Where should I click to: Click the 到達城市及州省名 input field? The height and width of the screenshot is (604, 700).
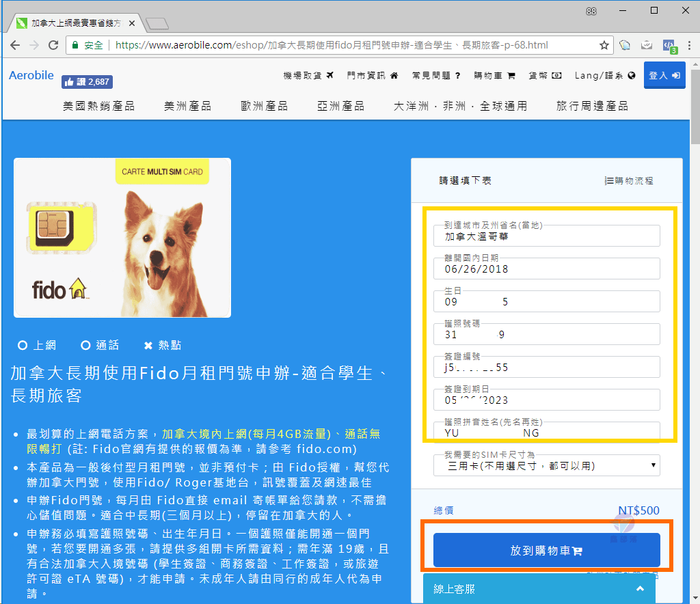546,236
